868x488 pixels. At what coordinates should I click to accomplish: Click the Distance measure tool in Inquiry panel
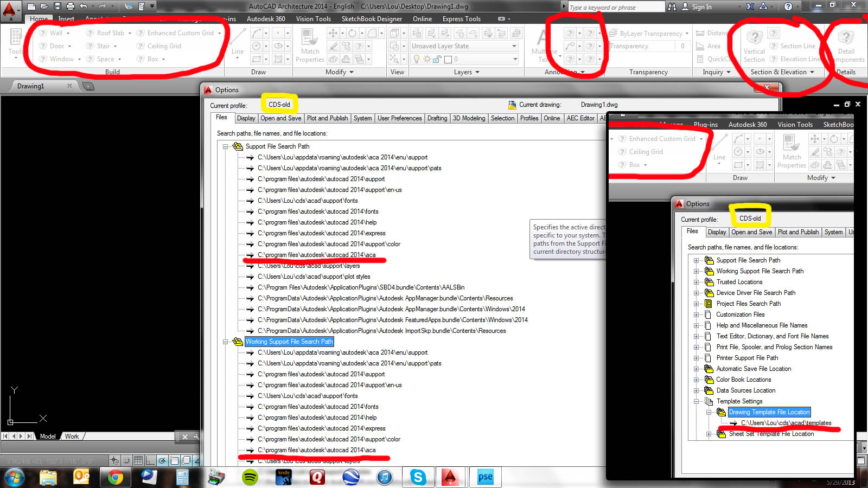pyautogui.click(x=711, y=33)
